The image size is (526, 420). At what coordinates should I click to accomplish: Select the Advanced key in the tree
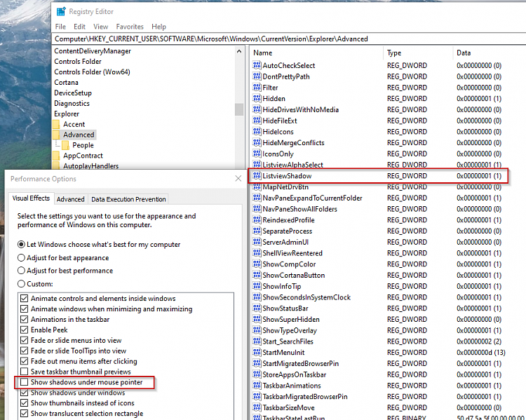pos(79,135)
